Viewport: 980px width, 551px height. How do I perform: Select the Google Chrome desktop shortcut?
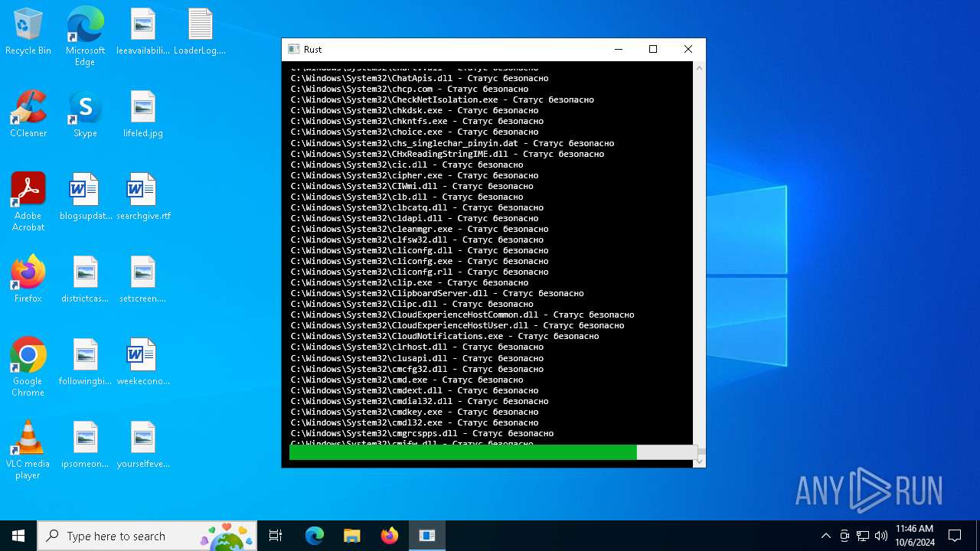point(28,367)
